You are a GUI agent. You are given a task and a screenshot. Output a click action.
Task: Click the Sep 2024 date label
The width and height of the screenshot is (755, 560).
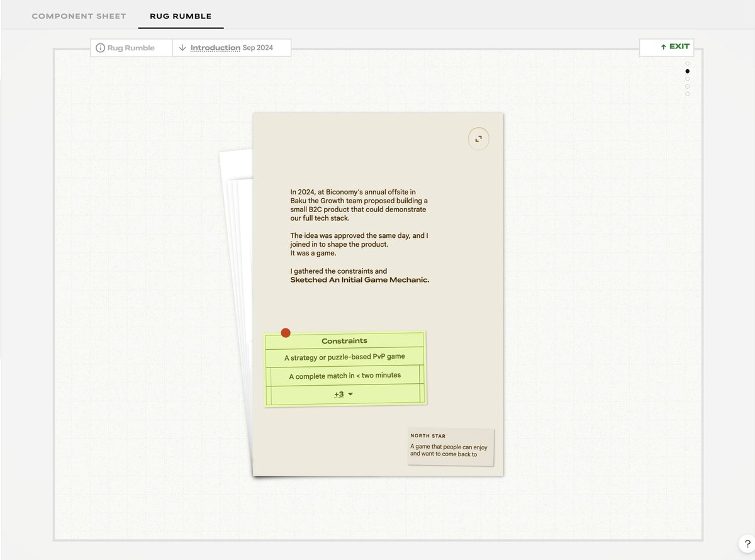258,48
